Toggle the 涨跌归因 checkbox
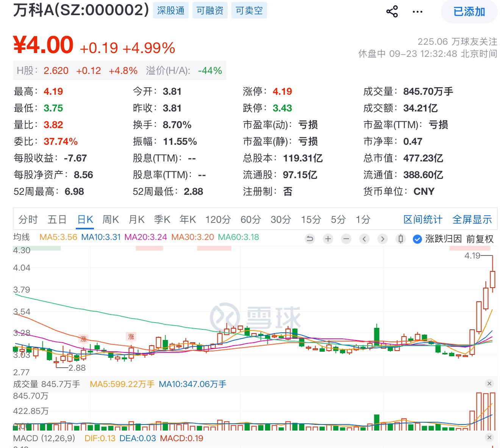Screen dimensions: 500x448 417,239
